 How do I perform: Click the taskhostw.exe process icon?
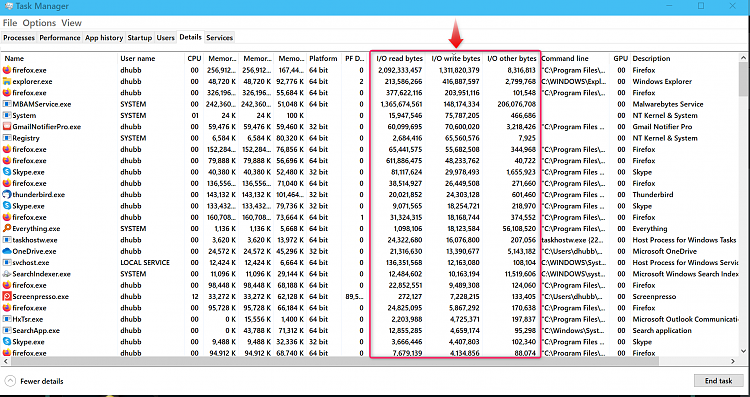click(x=7, y=240)
